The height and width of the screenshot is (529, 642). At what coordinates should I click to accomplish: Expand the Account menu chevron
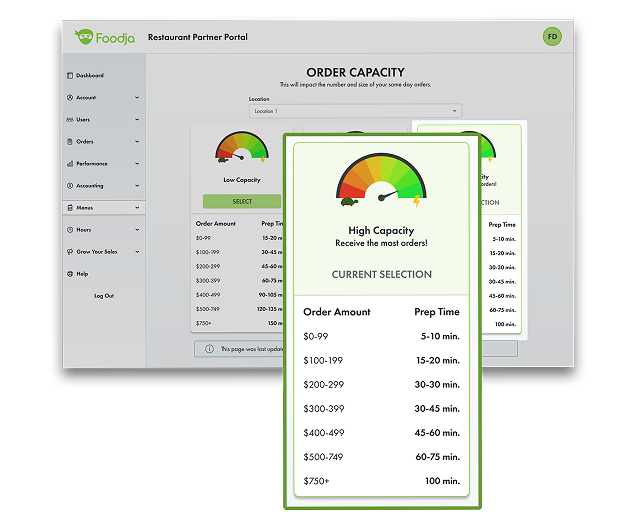[137, 97]
